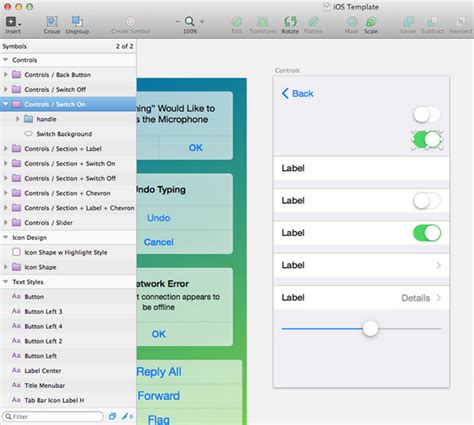Select the Button Left 3 style
Image resolution: width=474 pixels, height=425 pixels.
click(x=68, y=311)
